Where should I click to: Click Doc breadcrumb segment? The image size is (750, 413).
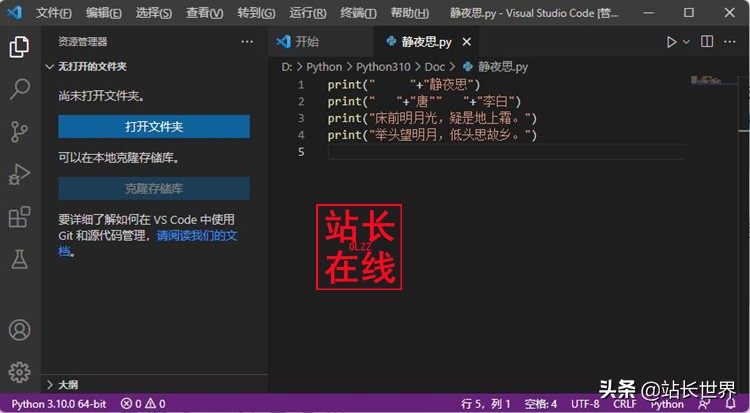click(434, 67)
